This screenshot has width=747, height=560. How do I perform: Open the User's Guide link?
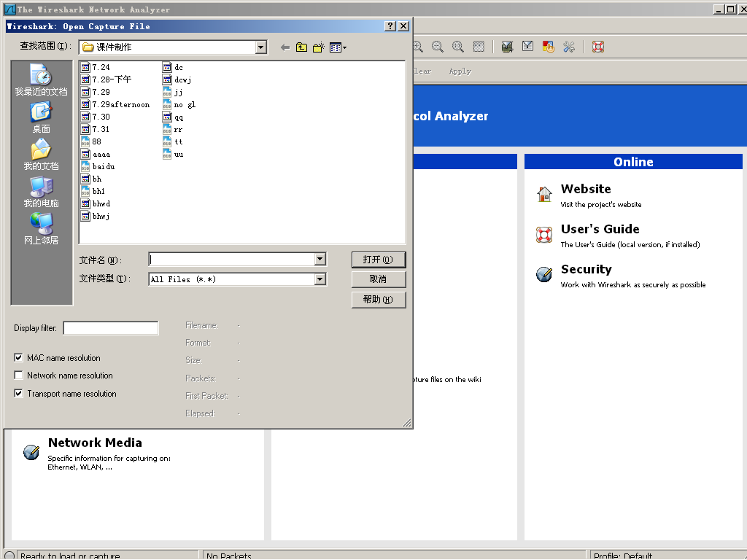600,229
